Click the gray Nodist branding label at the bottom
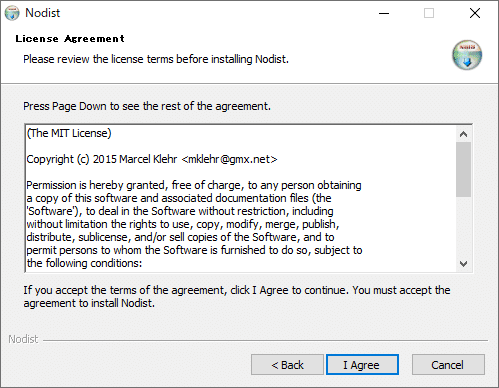The image size is (499, 388). (23, 339)
